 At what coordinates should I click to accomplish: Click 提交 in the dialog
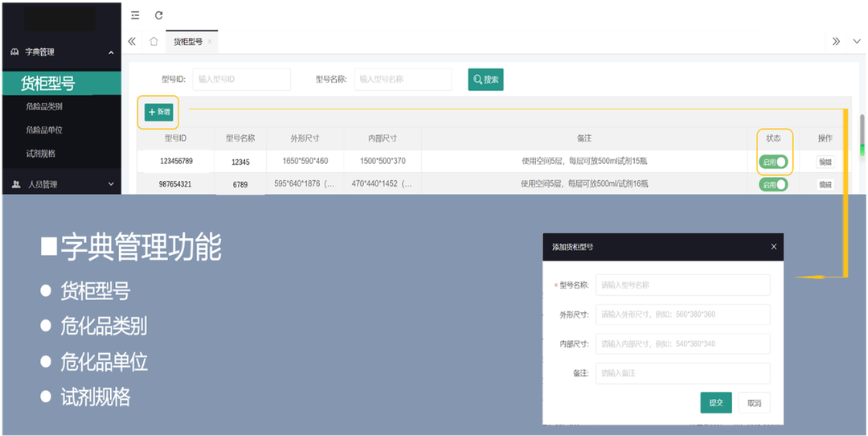716,403
